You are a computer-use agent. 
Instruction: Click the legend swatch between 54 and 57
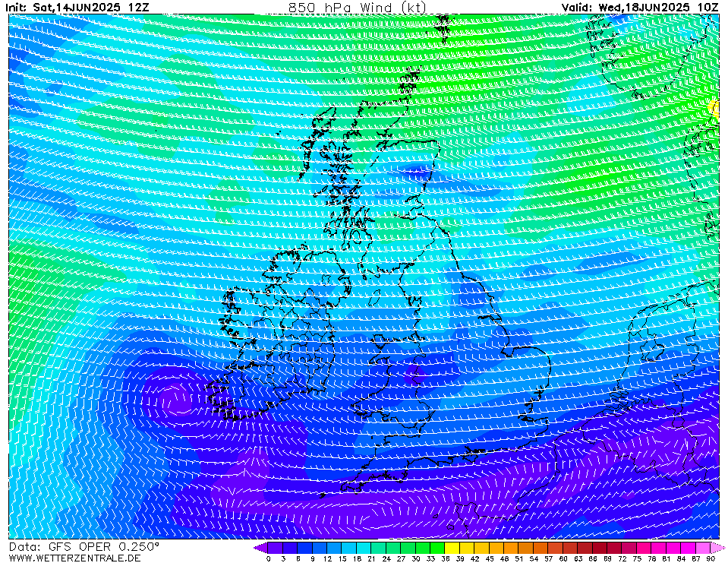coord(541,548)
